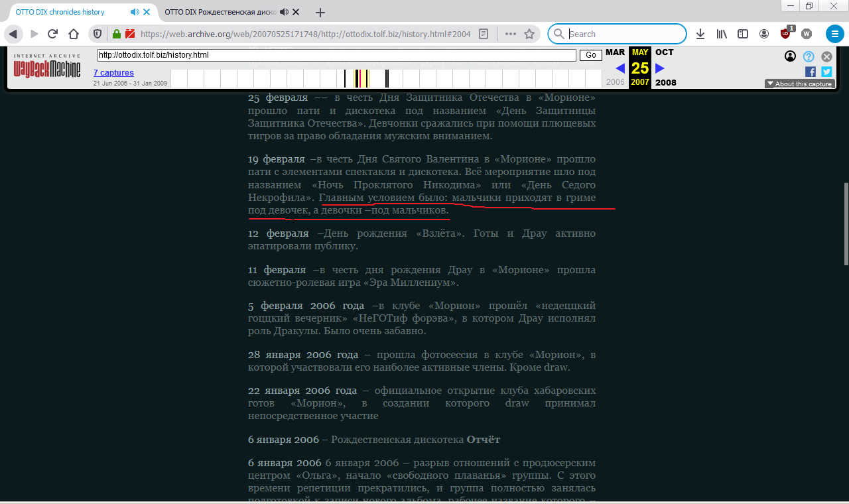849x504 pixels.
Task: Click the date text 12 февраля
Action: (x=279, y=233)
